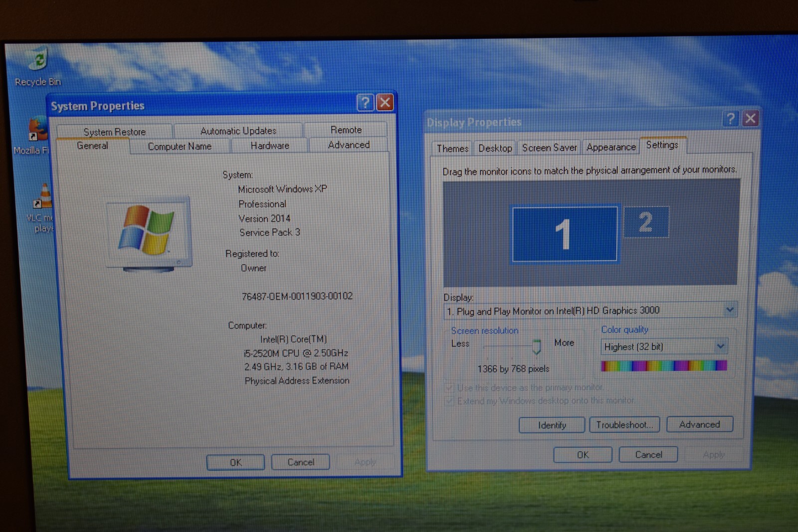
Task: Open Advanced tab in System Properties
Action: (x=349, y=145)
